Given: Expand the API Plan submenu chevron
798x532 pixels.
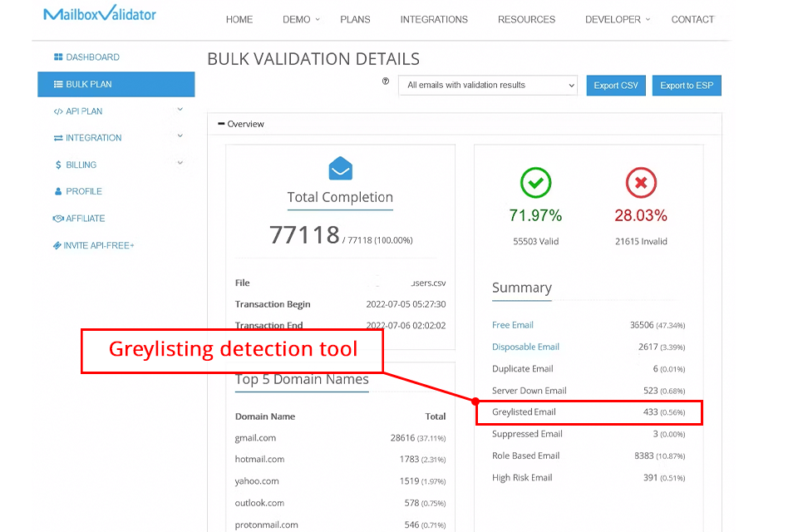Looking at the screenshot, I should [180, 110].
